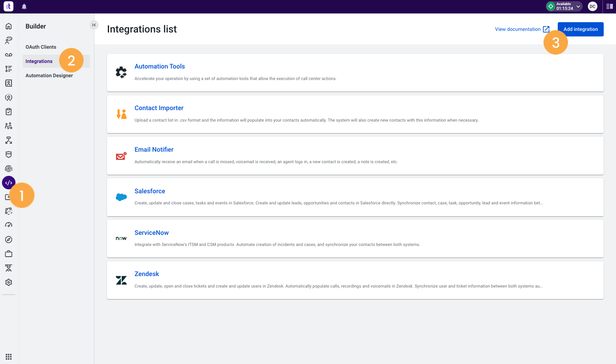Select the shield security icon in sidebar
This screenshot has width=616, height=364.
click(8, 154)
